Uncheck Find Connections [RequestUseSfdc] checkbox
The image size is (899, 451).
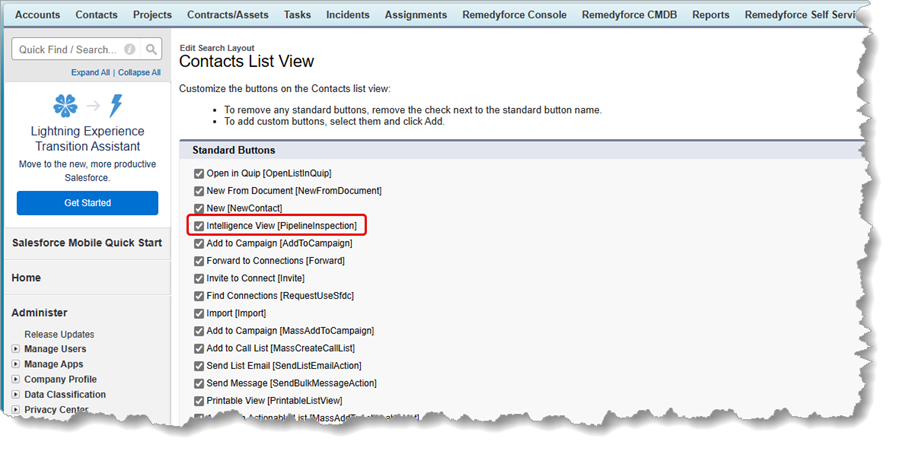pos(199,296)
